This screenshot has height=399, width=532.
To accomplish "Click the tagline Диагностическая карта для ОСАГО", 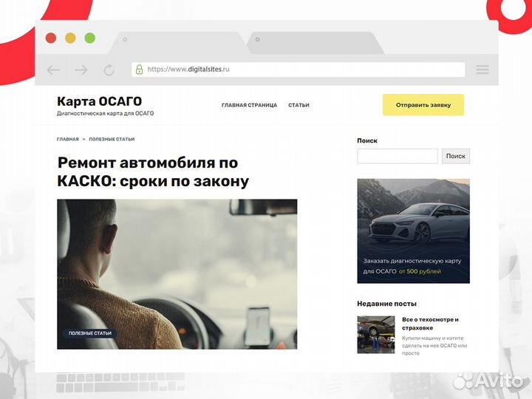I will (105, 113).
